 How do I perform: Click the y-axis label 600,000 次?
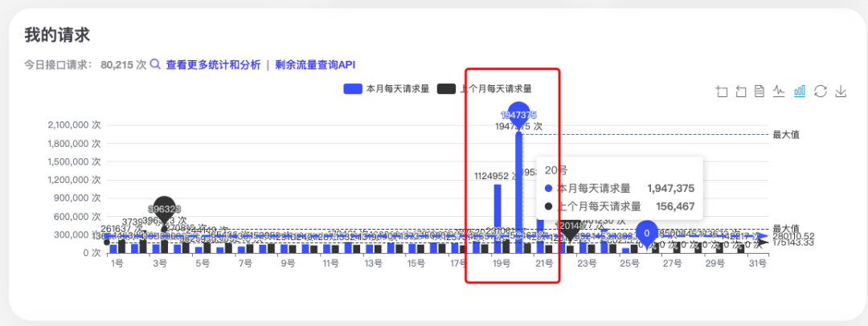tap(78, 217)
